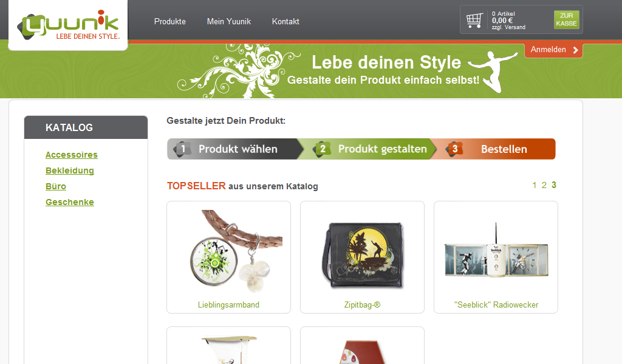
Task: Open the Accessoires catalog category
Action: click(72, 155)
